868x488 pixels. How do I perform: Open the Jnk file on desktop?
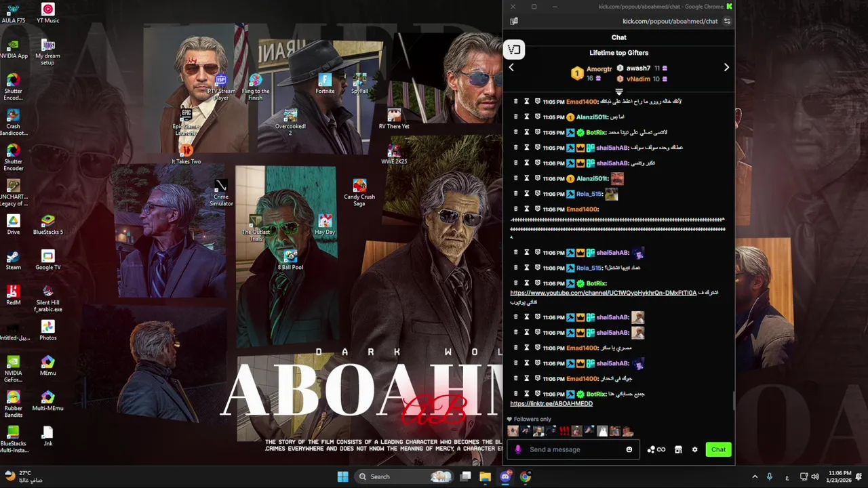coord(47,436)
